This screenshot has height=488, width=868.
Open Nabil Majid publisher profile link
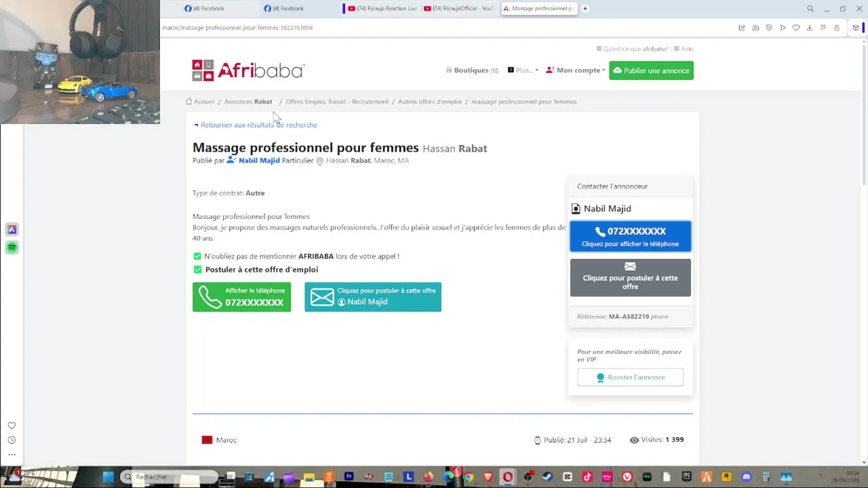[259, 161]
